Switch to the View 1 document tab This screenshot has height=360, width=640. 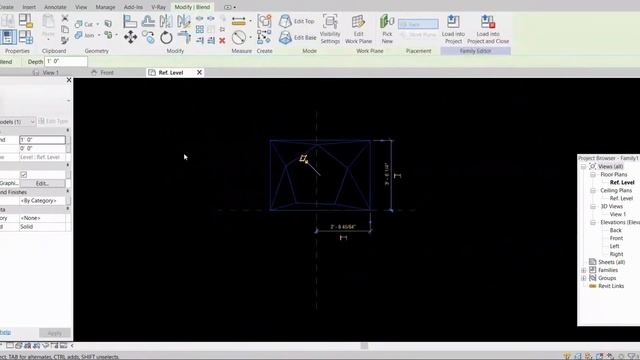(x=46, y=73)
